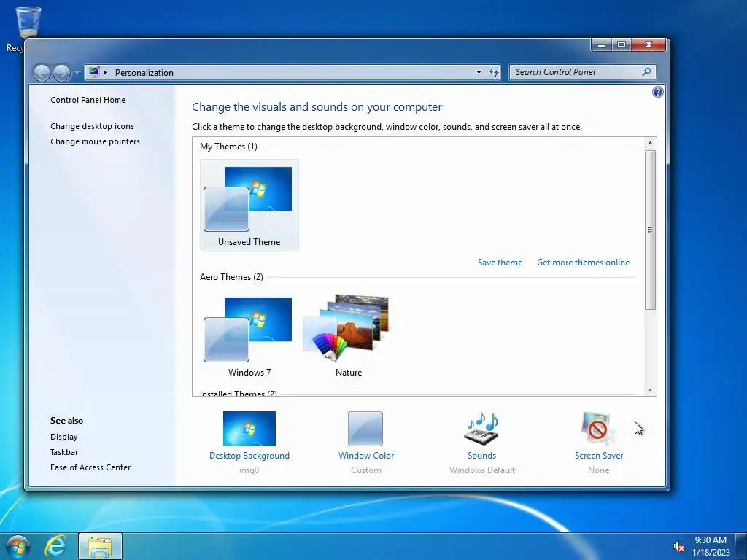Viewport: 747px width, 560px height.
Task: Open the Start menu orb
Action: tap(18, 547)
